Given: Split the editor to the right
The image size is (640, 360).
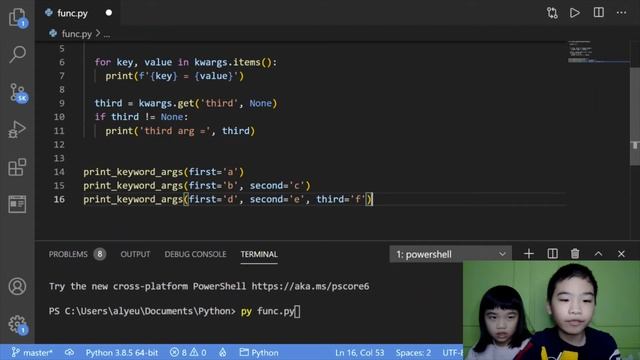Looking at the screenshot, I should click(598, 13).
